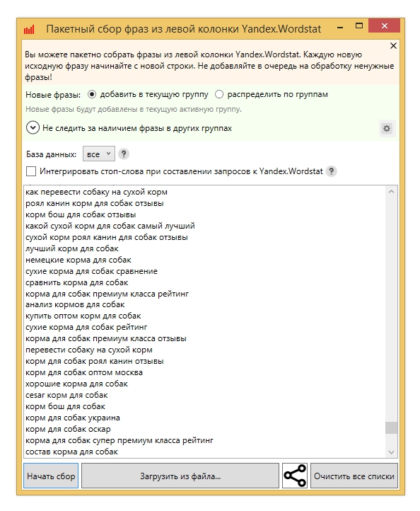420x511 pixels.
Task: Click line 'перевести собаку на сухой корм'
Action: coord(89,350)
